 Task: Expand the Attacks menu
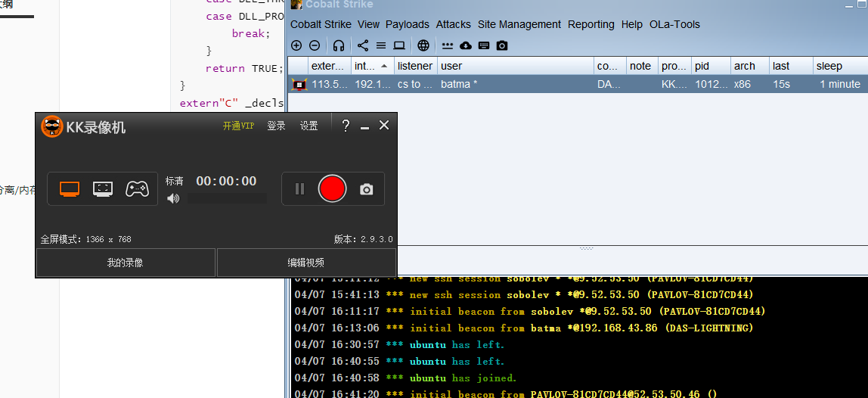[453, 24]
